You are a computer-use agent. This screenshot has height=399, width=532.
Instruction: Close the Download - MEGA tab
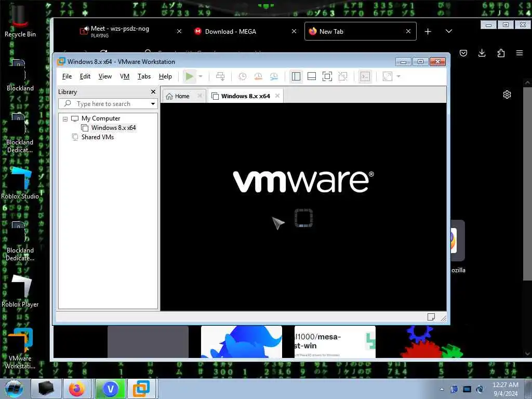point(294,31)
